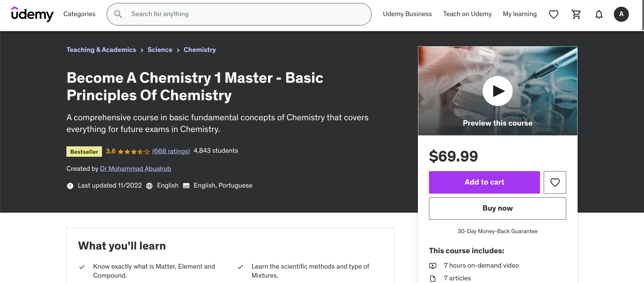Click the Add to cart button
The height and width of the screenshot is (283, 644).
[484, 182]
